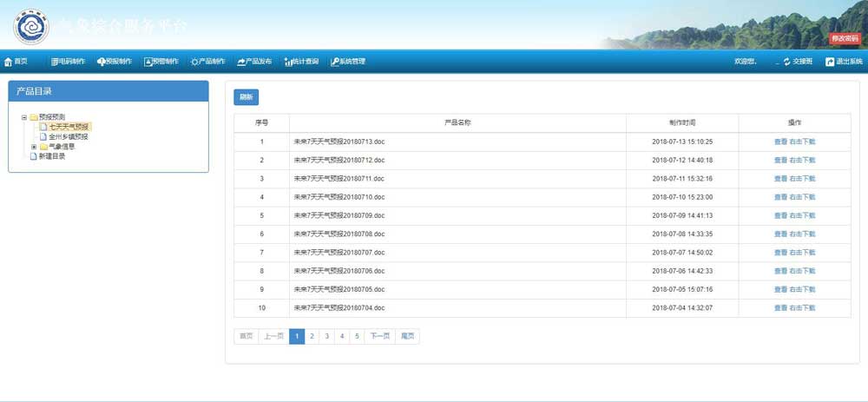Click 查看 for 未来7天天气预报20180713.doc

[780, 142]
